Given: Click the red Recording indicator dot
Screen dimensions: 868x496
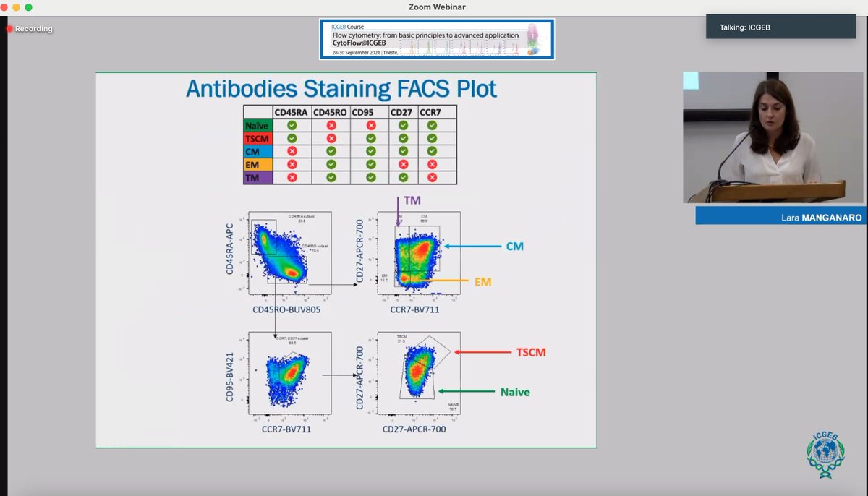Looking at the screenshot, I should pos(10,29).
